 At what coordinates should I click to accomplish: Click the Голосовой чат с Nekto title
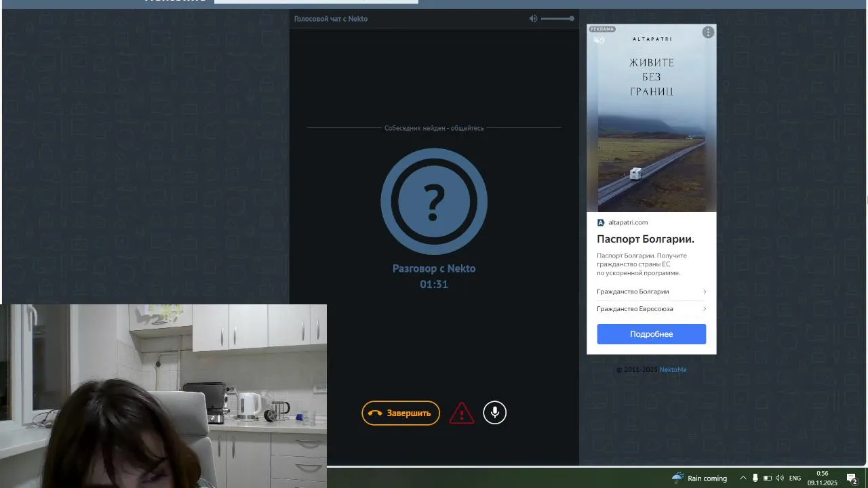click(331, 18)
